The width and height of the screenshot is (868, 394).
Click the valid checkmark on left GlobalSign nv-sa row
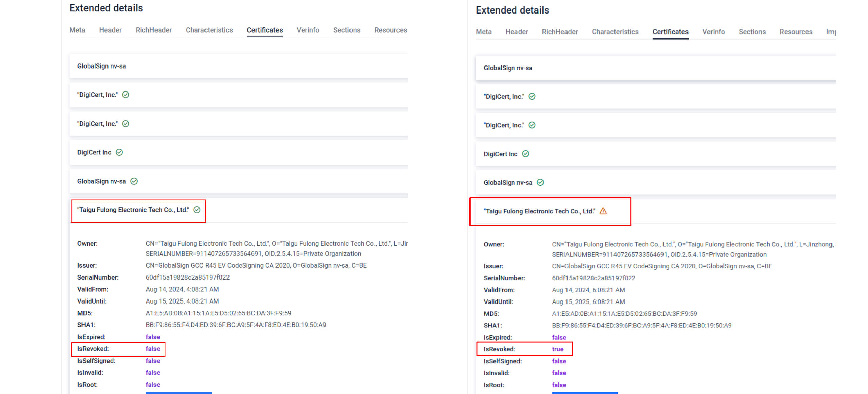coord(134,181)
